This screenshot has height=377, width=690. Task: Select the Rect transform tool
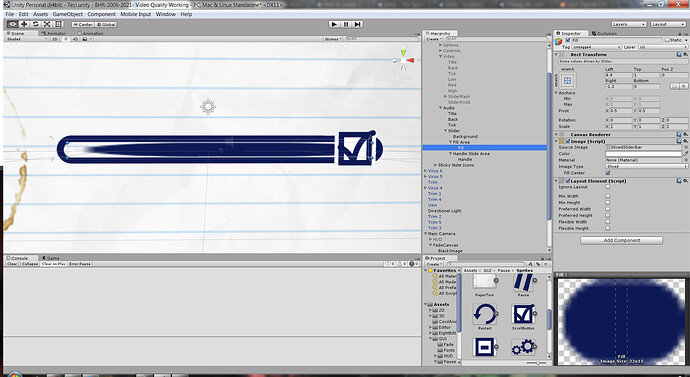click(x=59, y=24)
